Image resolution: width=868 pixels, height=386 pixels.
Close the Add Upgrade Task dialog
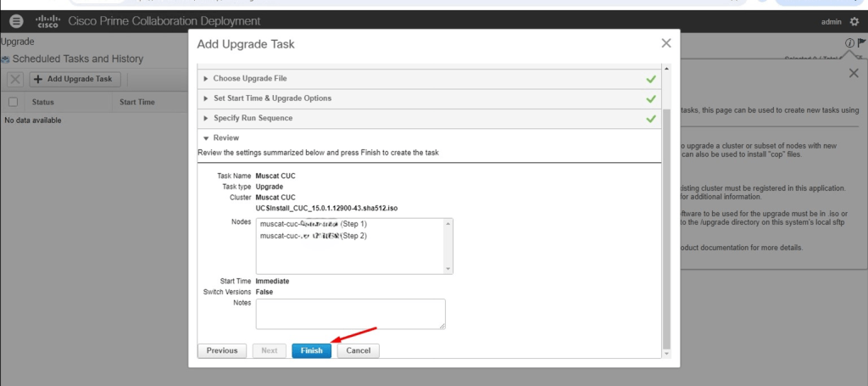click(x=666, y=43)
